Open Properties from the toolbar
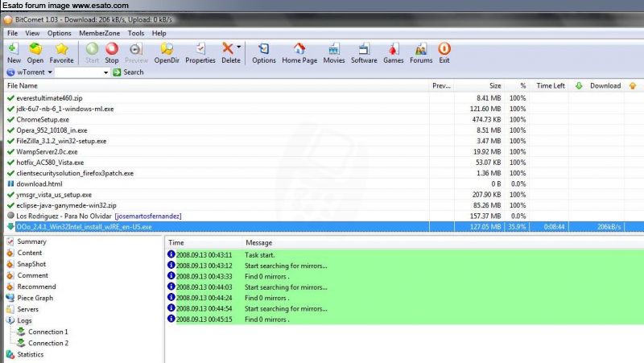The width and height of the screenshot is (644, 363). [x=200, y=53]
